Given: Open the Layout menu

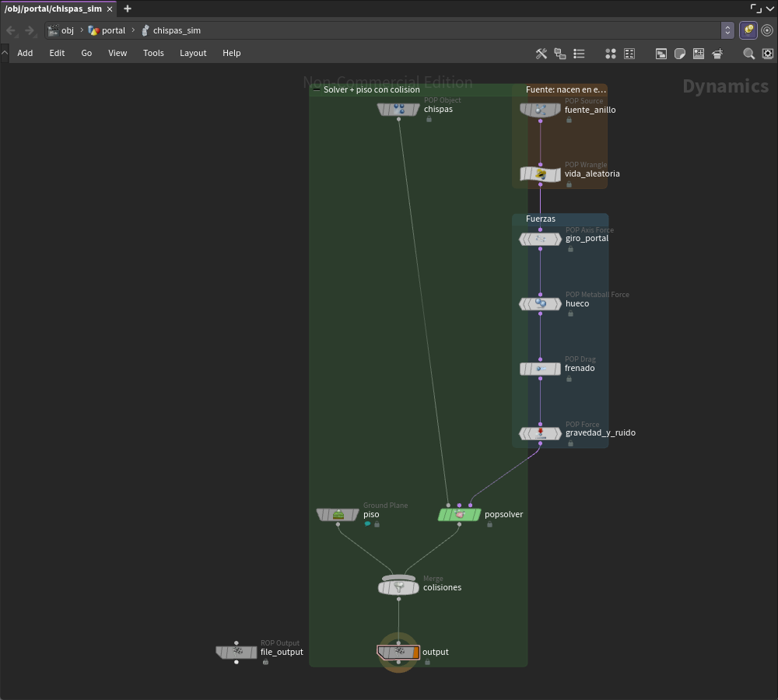Looking at the screenshot, I should click(193, 53).
